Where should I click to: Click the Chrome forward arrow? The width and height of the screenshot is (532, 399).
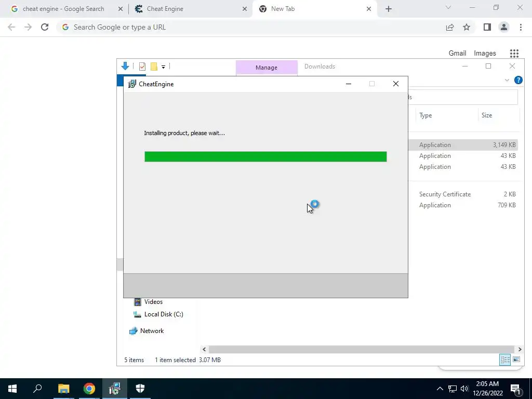click(28, 27)
